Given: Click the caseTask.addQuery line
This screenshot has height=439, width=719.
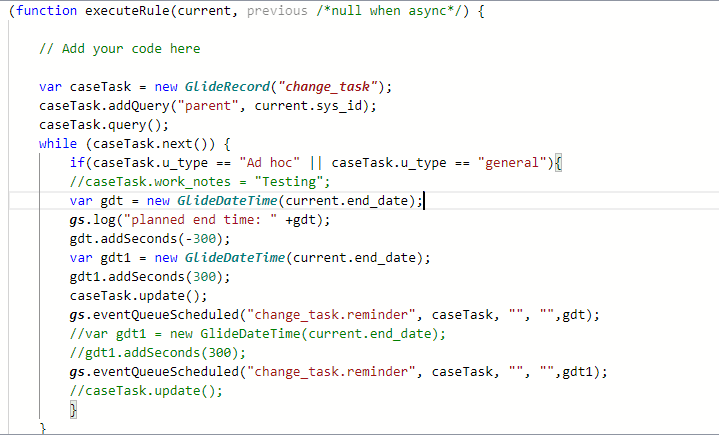Looking at the screenshot, I should (x=208, y=106).
